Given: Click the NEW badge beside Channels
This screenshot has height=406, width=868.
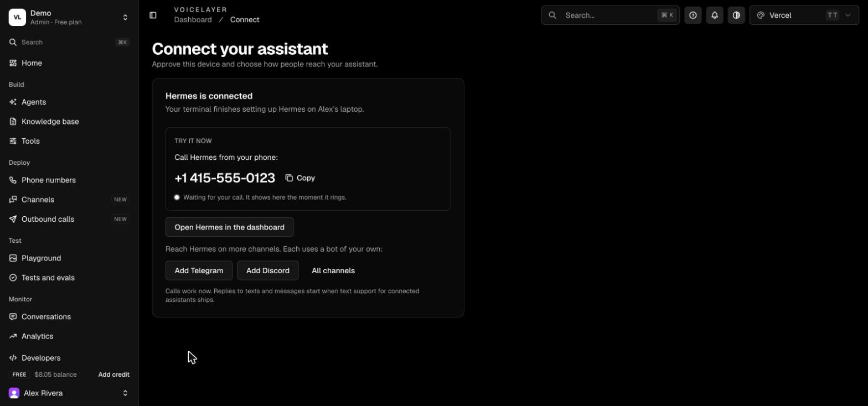Looking at the screenshot, I should click(x=121, y=200).
